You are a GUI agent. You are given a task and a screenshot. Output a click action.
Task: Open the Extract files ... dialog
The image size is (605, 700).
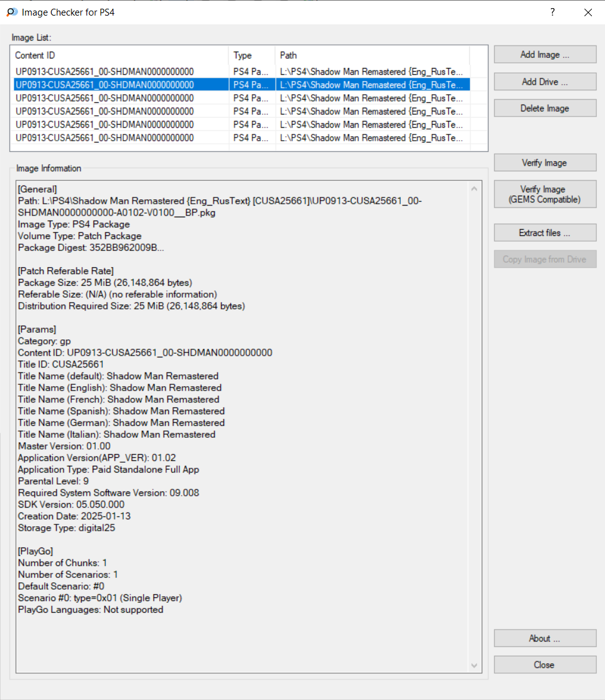point(545,232)
